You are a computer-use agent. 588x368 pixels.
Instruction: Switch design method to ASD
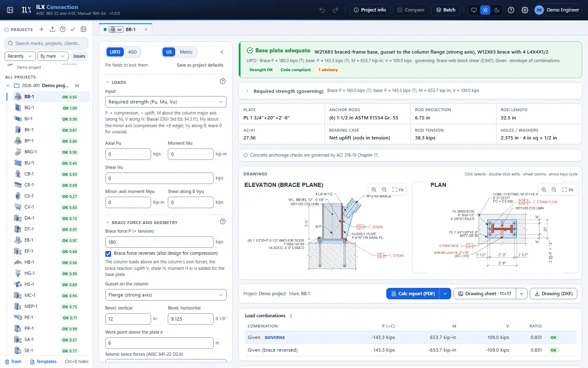(132, 52)
